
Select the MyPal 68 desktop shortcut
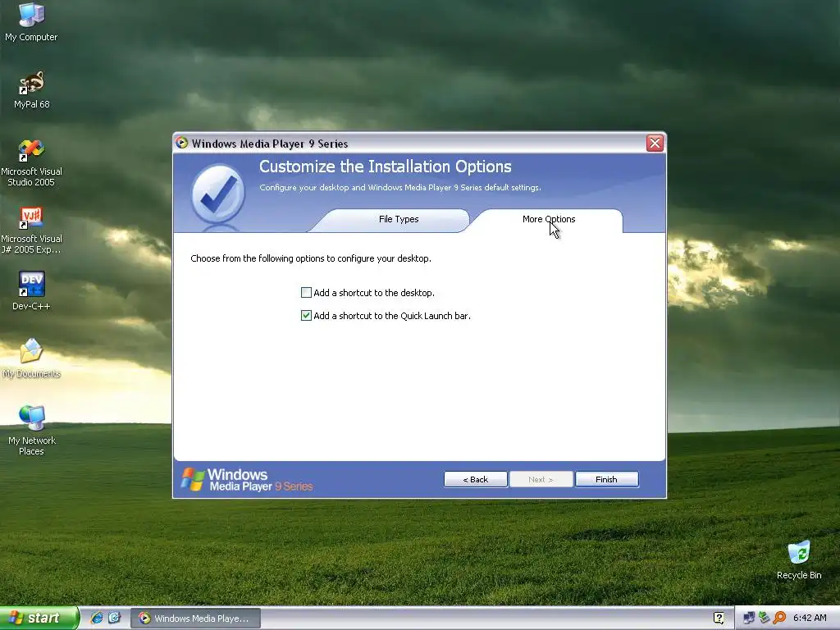point(32,89)
